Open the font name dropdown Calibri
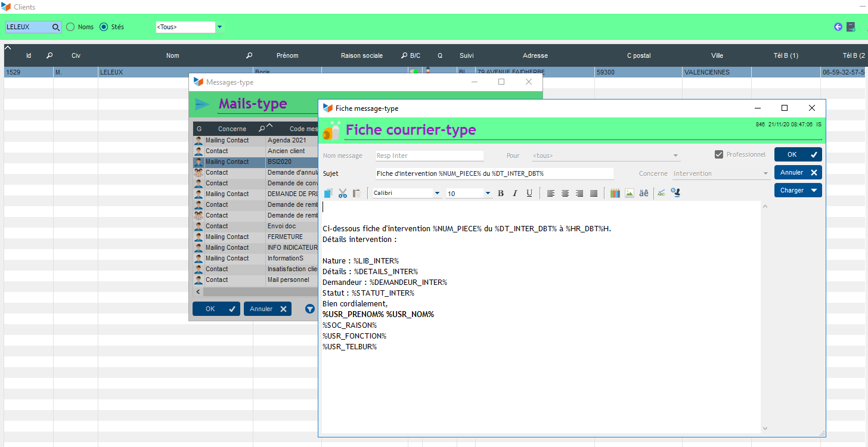The height and width of the screenshot is (447, 868). pyautogui.click(x=437, y=193)
